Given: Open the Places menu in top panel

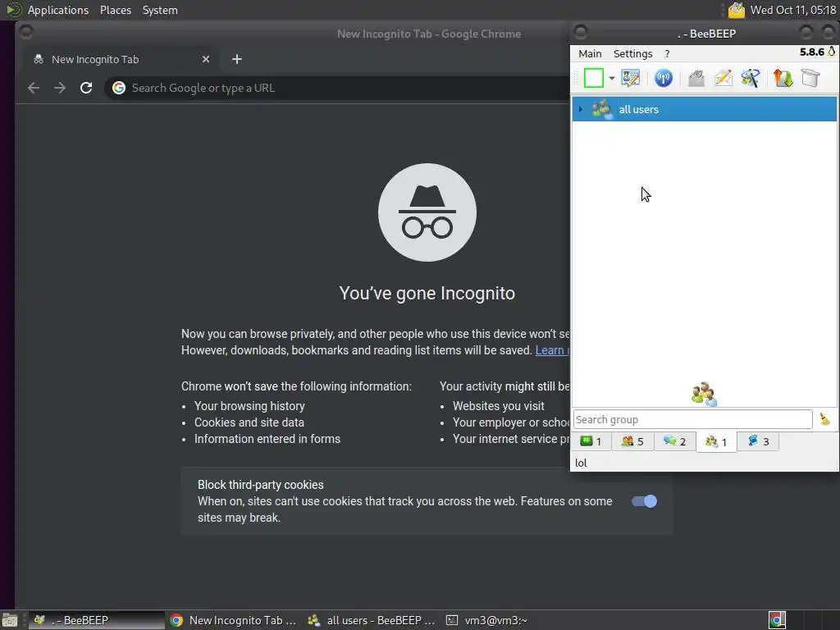Looking at the screenshot, I should point(115,10).
